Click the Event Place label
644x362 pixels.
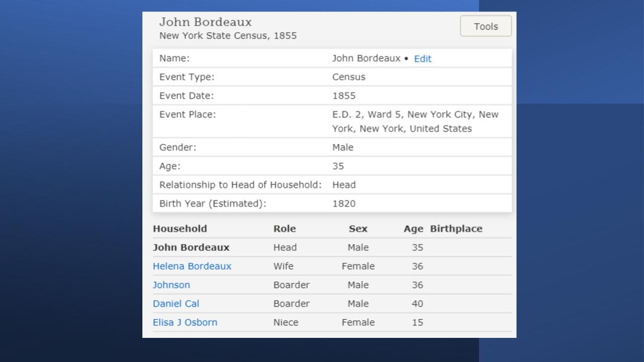188,114
